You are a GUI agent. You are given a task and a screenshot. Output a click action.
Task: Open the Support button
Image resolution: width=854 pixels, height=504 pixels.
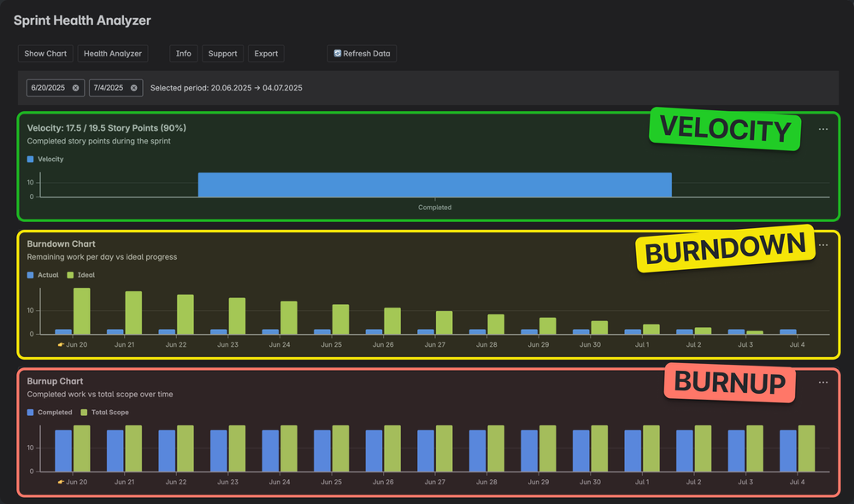pyautogui.click(x=223, y=53)
